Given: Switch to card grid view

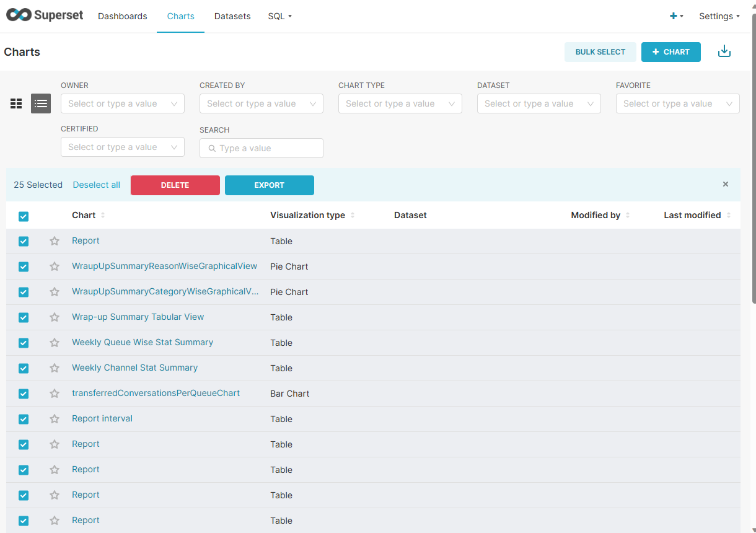Looking at the screenshot, I should click(16, 104).
